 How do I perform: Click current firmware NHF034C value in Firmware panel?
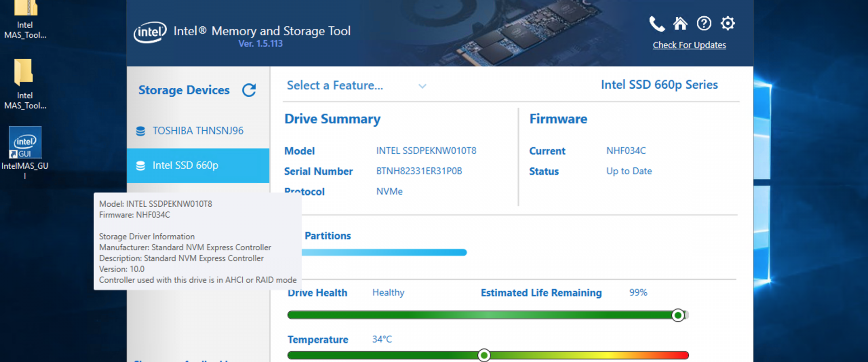click(626, 151)
